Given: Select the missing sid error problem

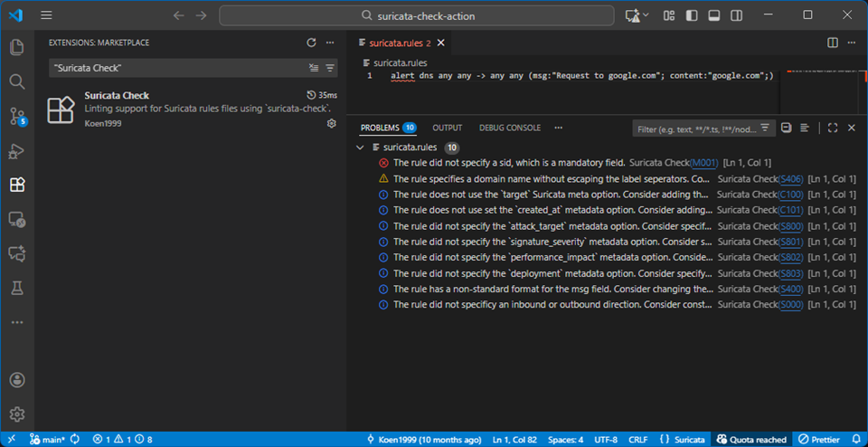Looking at the screenshot, I should 607,163.
